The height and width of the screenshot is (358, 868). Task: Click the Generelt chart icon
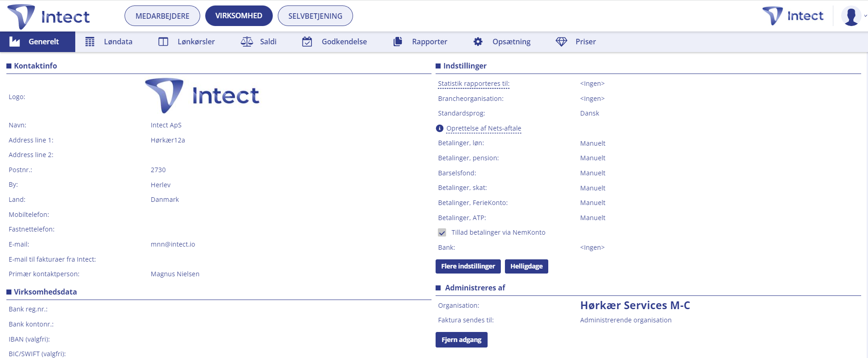(15, 42)
